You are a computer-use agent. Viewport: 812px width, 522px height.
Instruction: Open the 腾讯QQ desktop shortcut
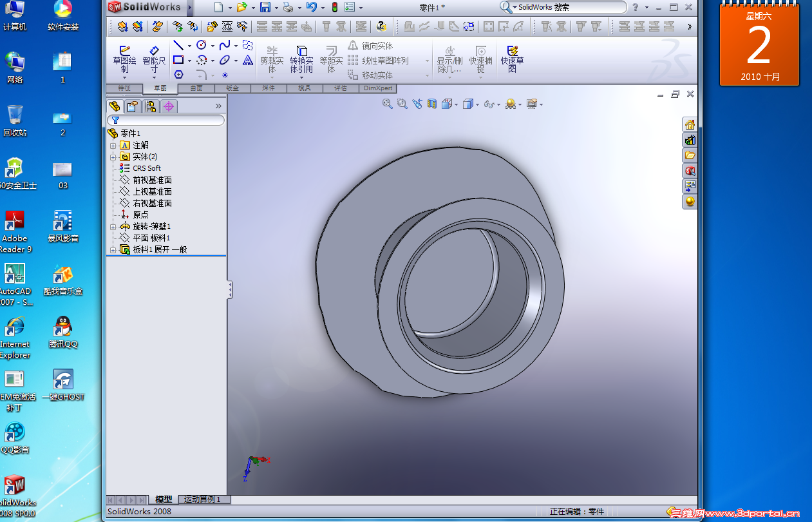[63, 332]
